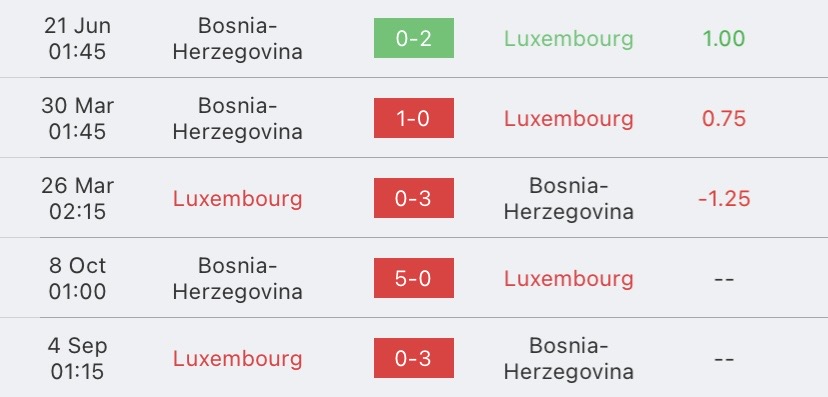828x397 pixels.
Task: Open the 4 Sep 0-3 score badge
Action: [413, 358]
